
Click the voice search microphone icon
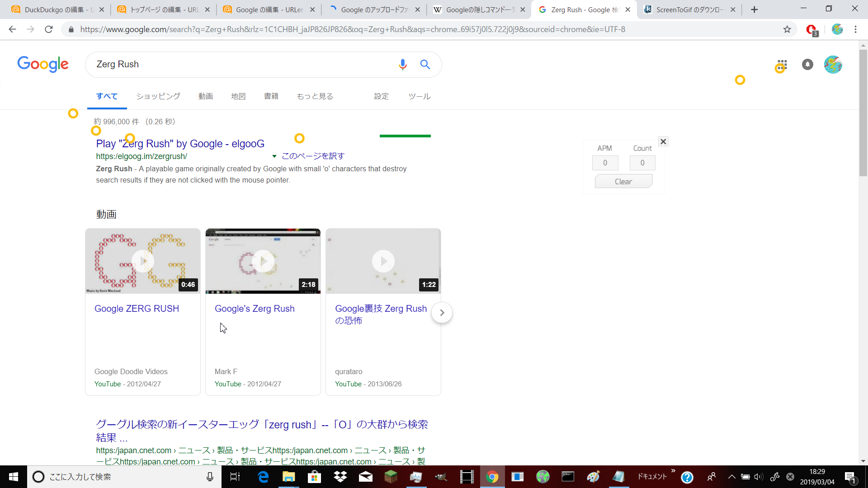point(402,65)
